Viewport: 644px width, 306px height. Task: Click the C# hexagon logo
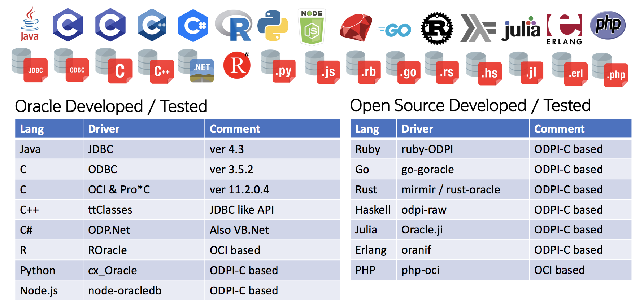point(193,26)
